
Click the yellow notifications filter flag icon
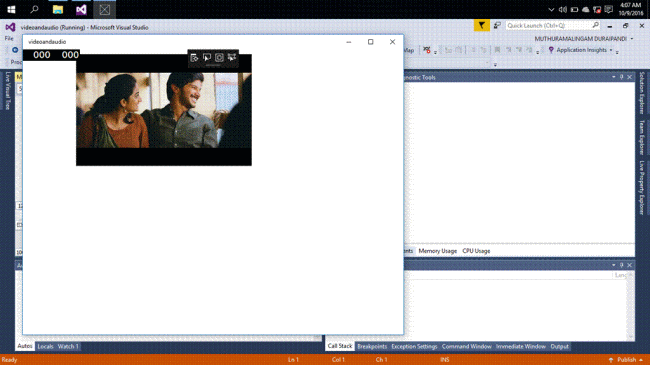click(x=481, y=26)
